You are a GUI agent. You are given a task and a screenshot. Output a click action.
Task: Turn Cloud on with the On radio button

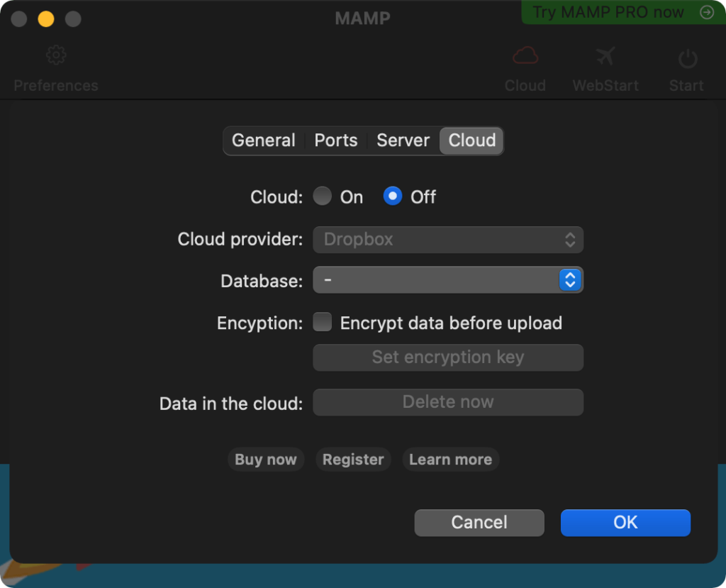(x=323, y=196)
